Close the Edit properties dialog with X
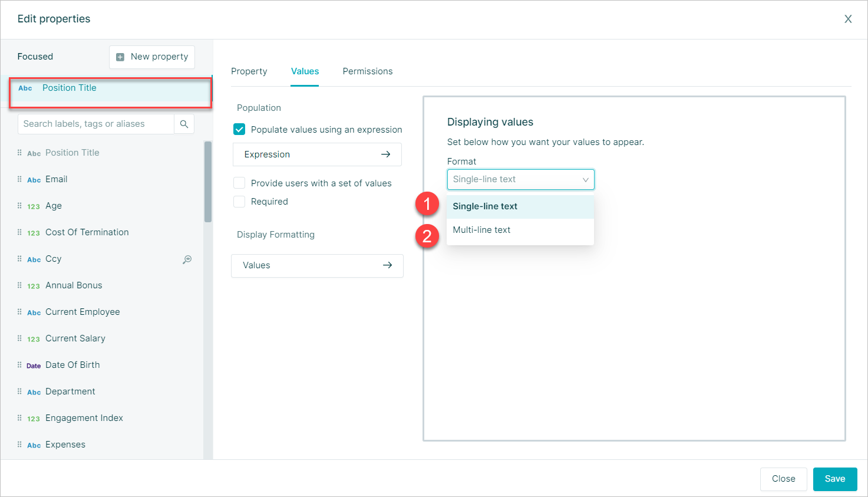Image resolution: width=868 pixels, height=497 pixels. tap(848, 19)
